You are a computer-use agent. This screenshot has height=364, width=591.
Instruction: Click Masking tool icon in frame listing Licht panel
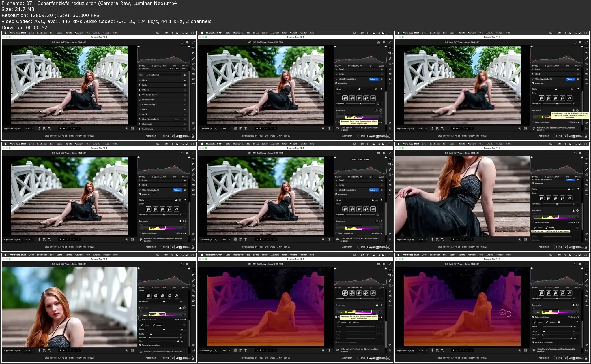[x=193, y=64]
